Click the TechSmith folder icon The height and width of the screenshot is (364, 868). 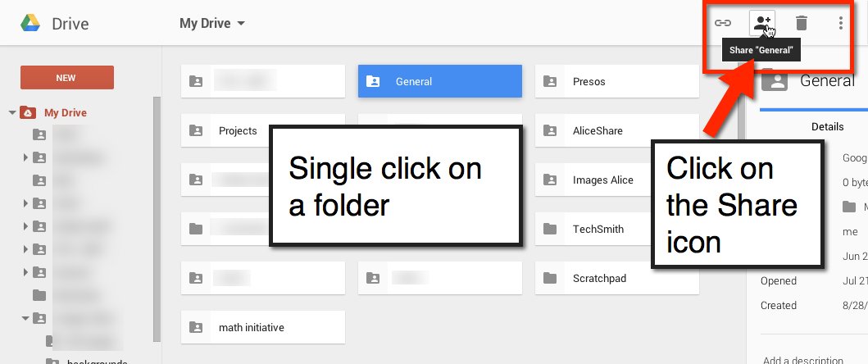(x=551, y=230)
